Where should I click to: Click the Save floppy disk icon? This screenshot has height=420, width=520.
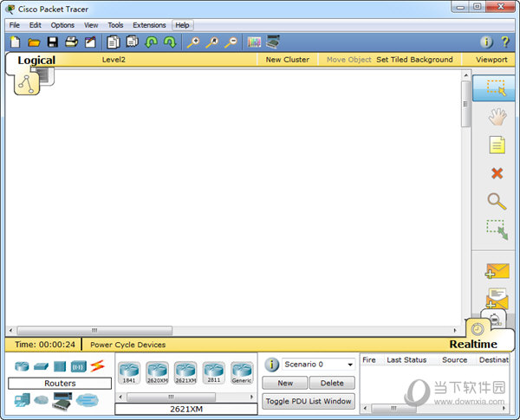(52, 42)
